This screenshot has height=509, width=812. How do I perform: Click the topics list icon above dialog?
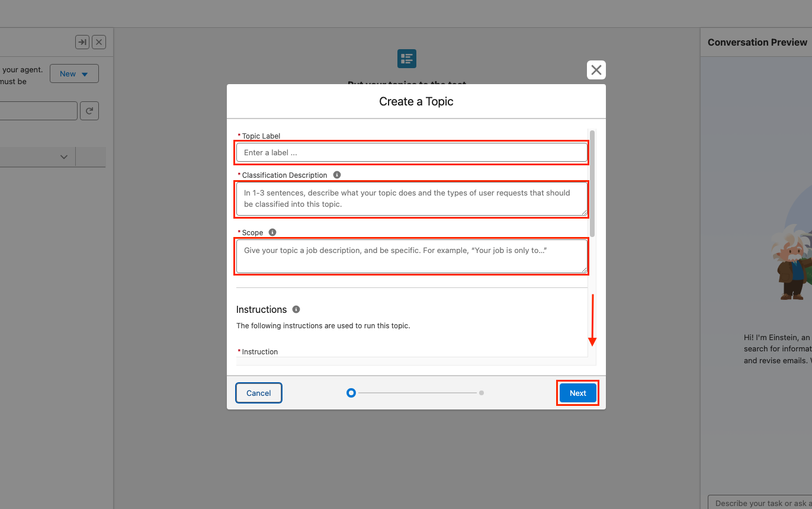pyautogui.click(x=406, y=59)
